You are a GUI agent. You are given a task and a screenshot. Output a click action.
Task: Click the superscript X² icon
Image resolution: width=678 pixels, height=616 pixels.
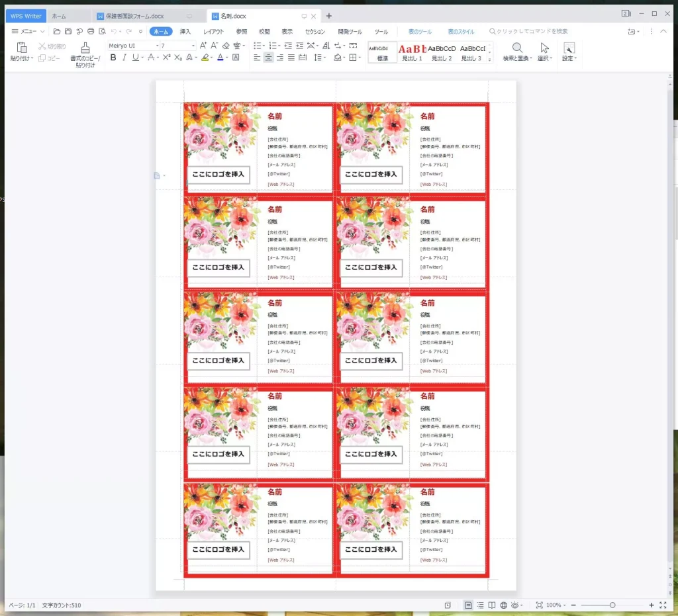[x=167, y=58]
